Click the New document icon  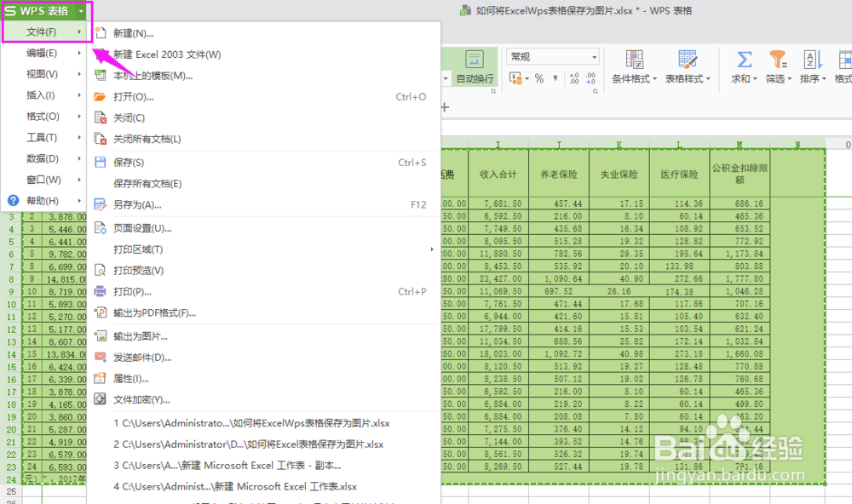pyautogui.click(x=101, y=33)
